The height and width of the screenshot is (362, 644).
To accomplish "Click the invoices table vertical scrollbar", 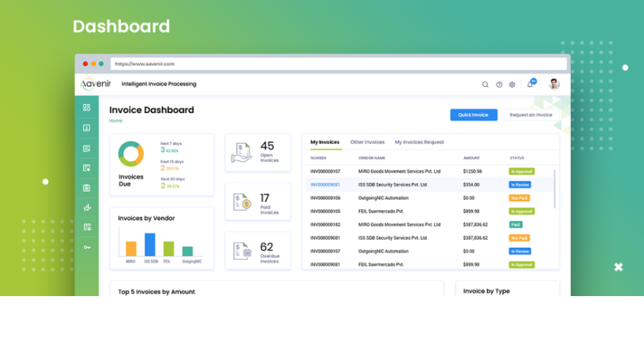I will click(554, 189).
